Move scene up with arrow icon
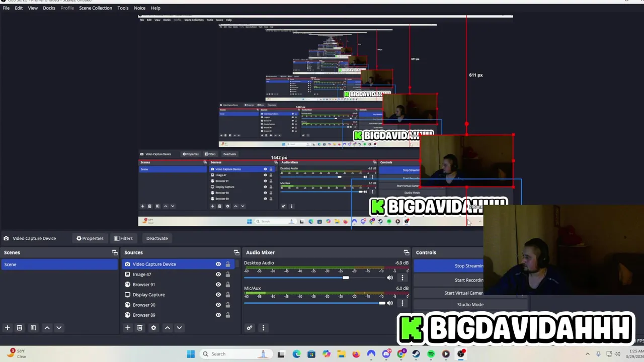This screenshot has width=644, height=362. tap(47, 328)
